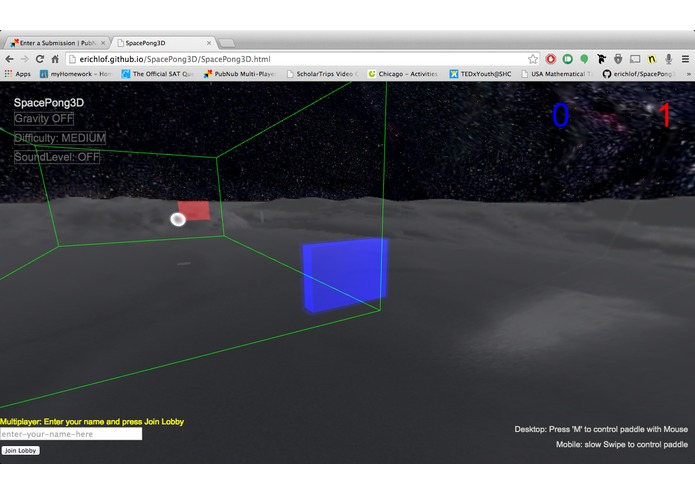Click the blue player score 0
The height and width of the screenshot is (494, 695).
[560, 116]
